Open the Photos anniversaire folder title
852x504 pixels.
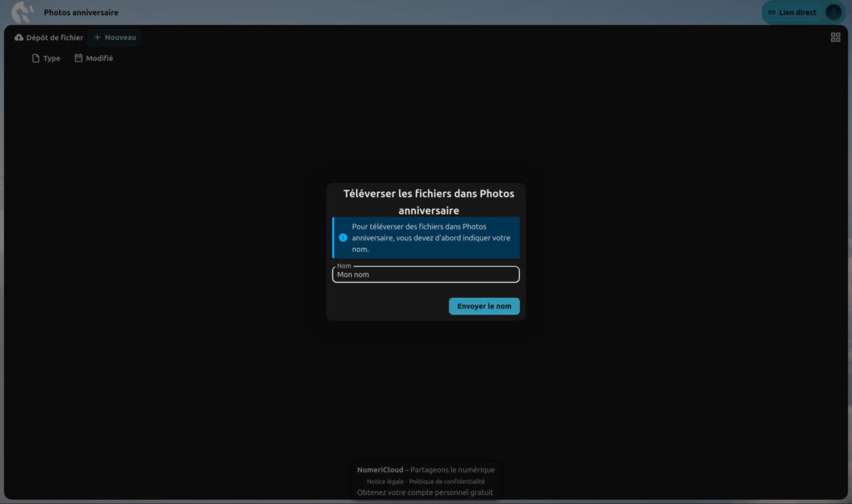click(81, 12)
